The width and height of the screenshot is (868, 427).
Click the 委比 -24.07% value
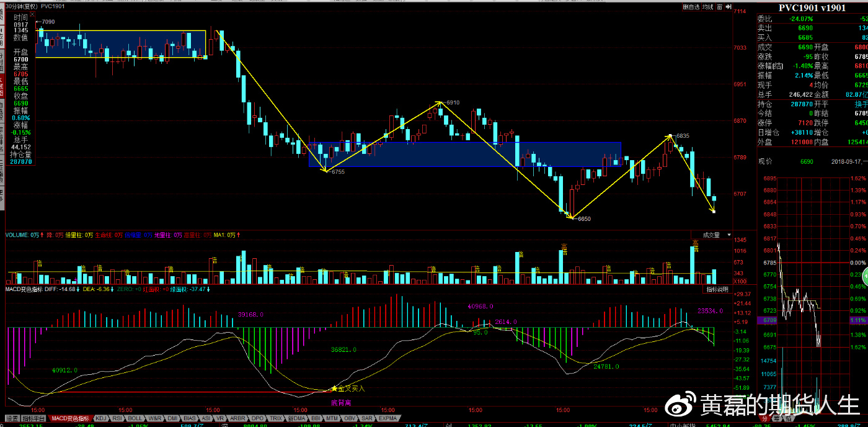point(800,19)
